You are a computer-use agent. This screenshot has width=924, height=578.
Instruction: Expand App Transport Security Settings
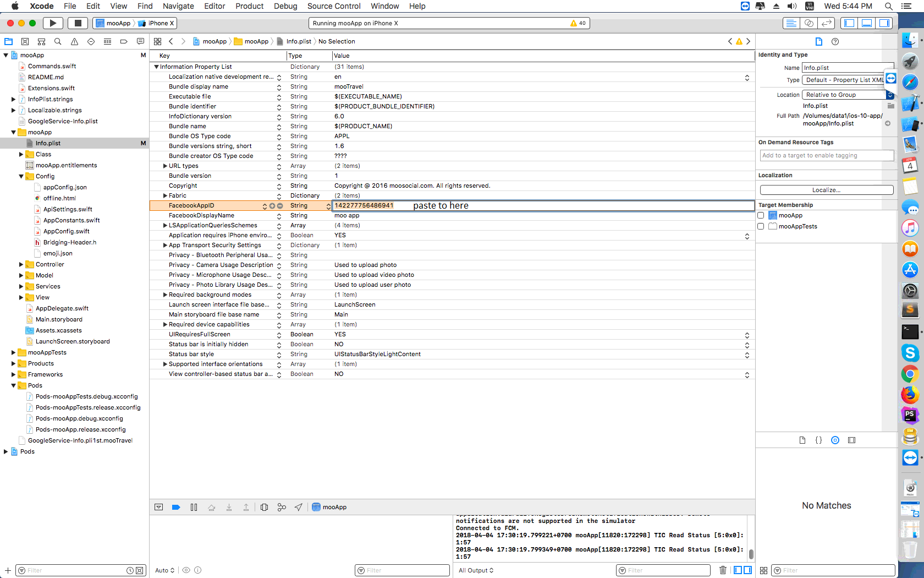(165, 245)
